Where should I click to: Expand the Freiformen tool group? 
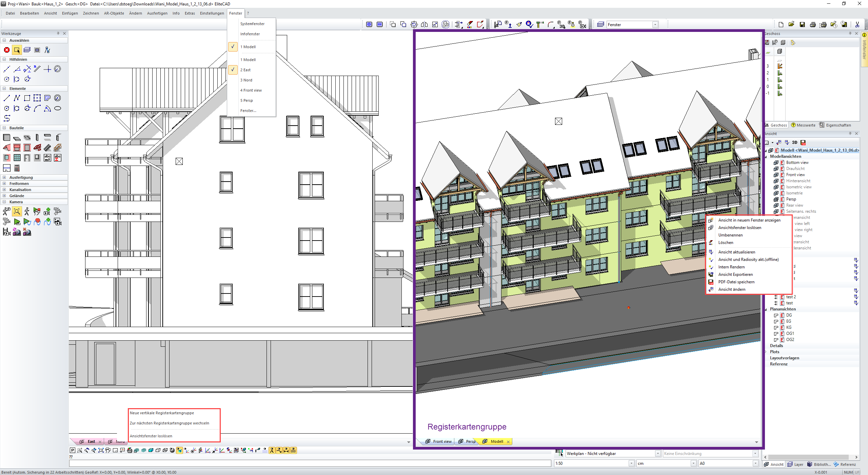pos(4,184)
